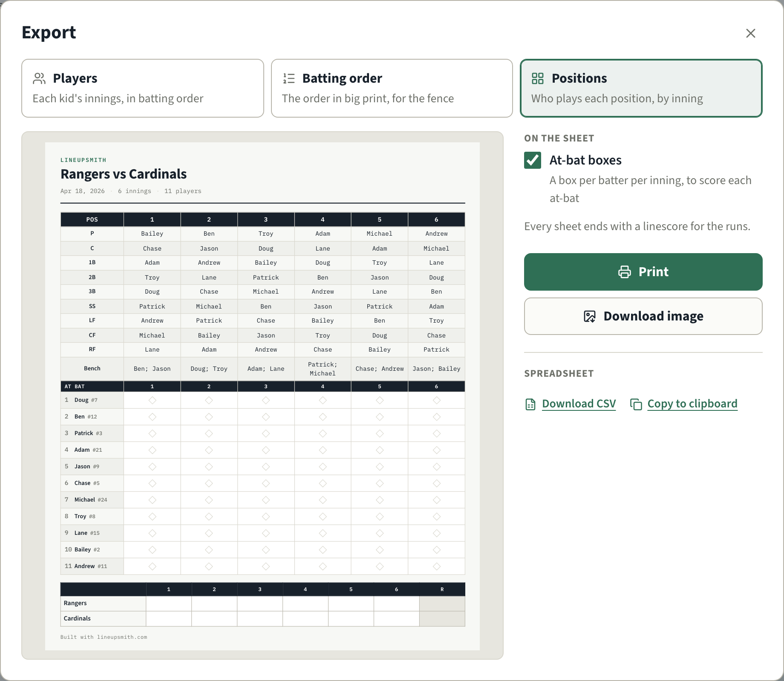The image size is (784, 681).
Task: Click batter row Michael #24
Action: 92,500
